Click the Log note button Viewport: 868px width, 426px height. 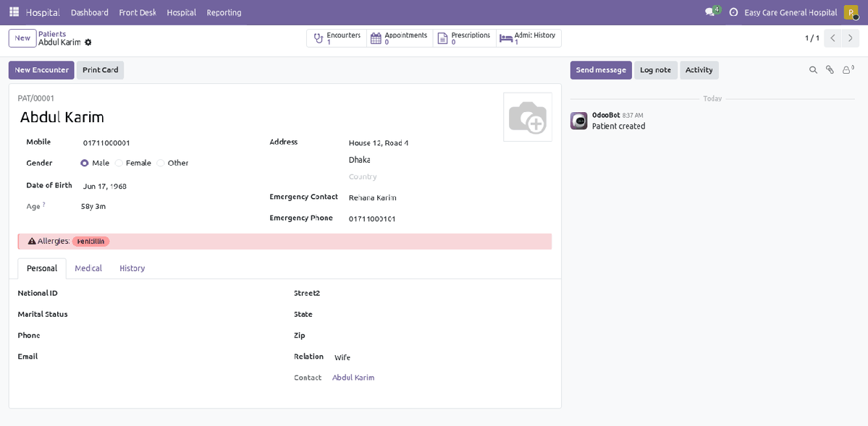click(655, 70)
